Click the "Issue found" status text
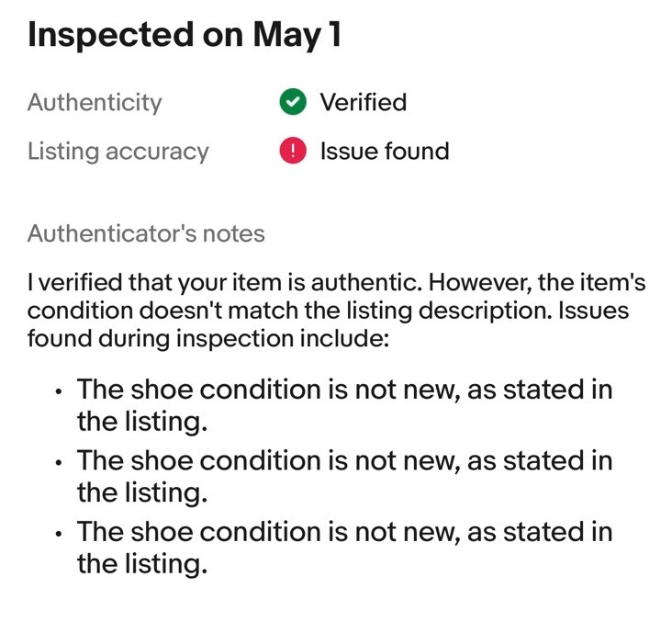 385,151
